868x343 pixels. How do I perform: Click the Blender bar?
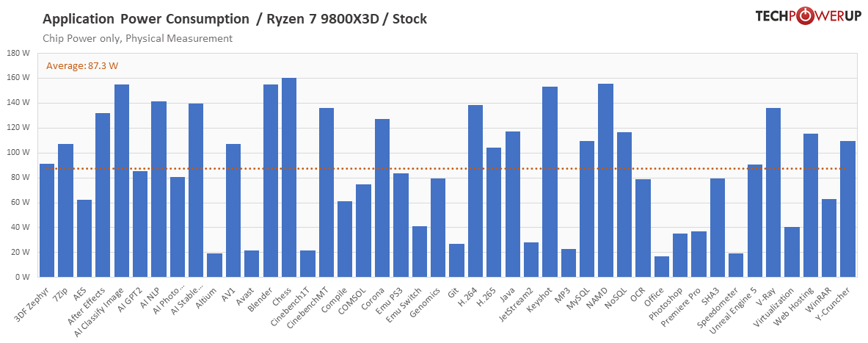pyautogui.click(x=271, y=181)
